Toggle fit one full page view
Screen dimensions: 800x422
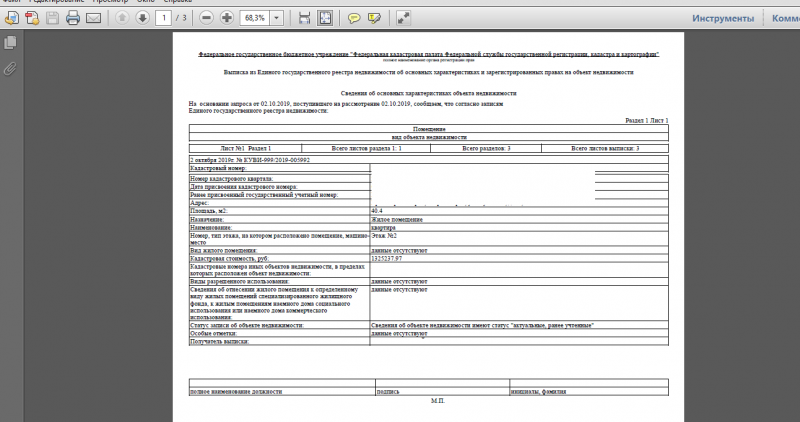326,18
